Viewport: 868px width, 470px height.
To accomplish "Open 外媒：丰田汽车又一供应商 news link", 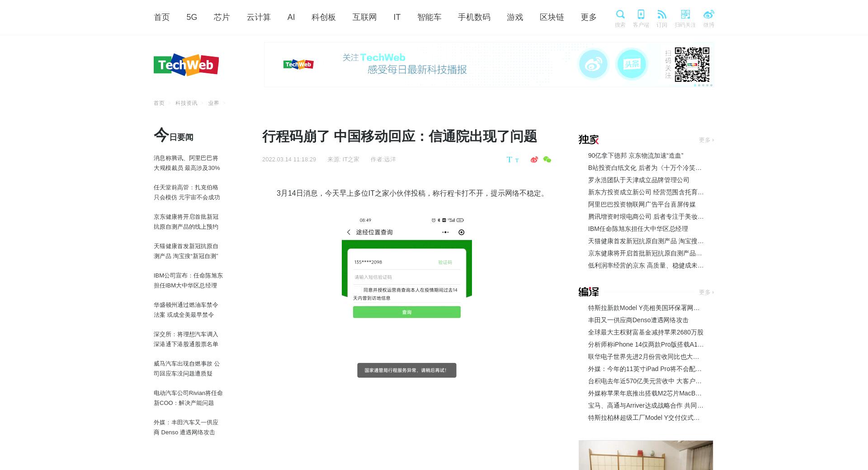I will pyautogui.click(x=186, y=428).
